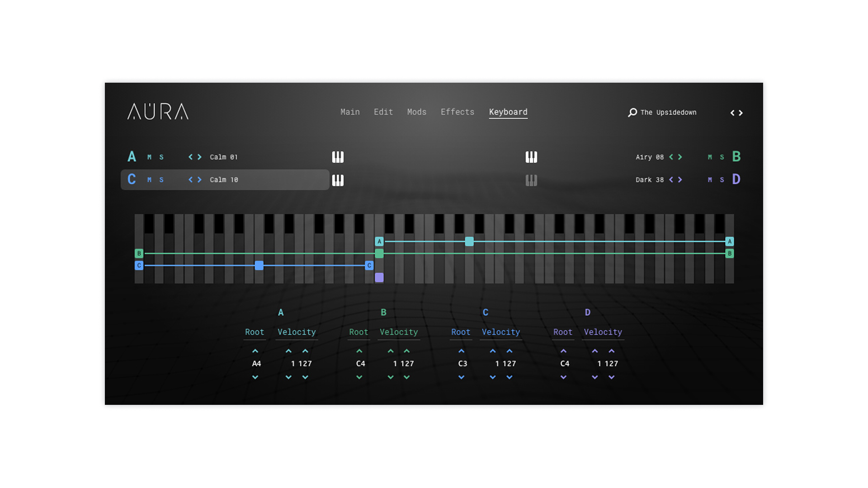Click the dimmed keyboard icon for layer D
The height and width of the screenshot is (488, 868).
click(531, 180)
